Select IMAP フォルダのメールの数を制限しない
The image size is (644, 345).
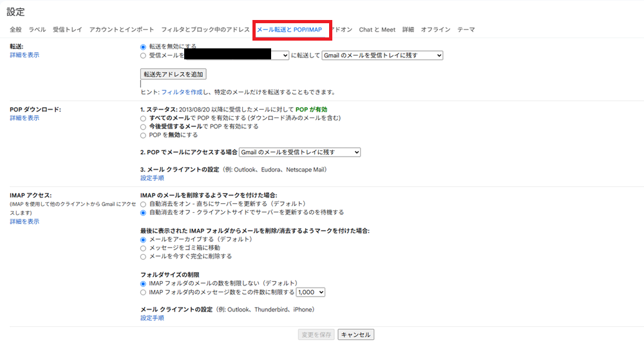coord(143,283)
